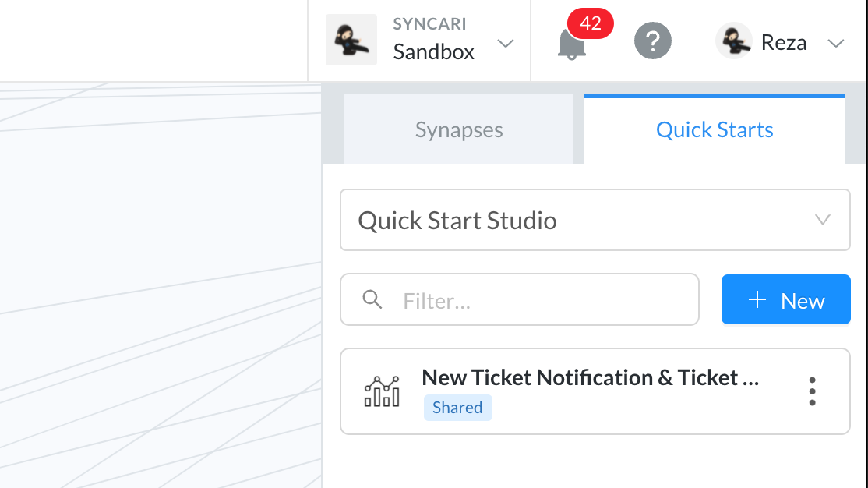Open Reza's account menu chevron
The height and width of the screenshot is (488, 868).
(x=836, y=44)
